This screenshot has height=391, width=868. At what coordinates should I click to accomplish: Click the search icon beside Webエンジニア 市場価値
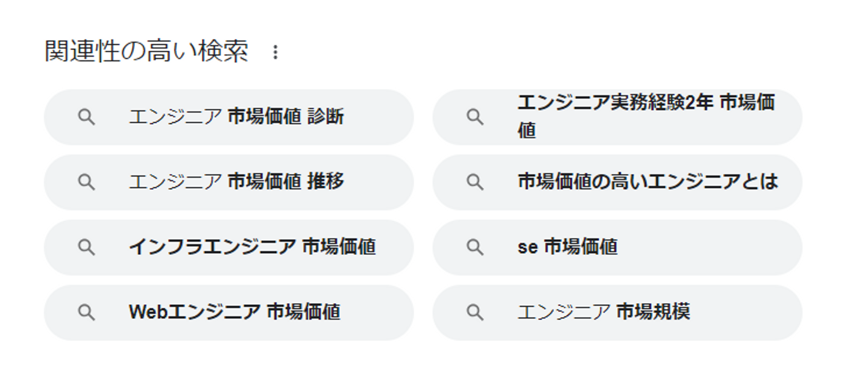click(87, 312)
